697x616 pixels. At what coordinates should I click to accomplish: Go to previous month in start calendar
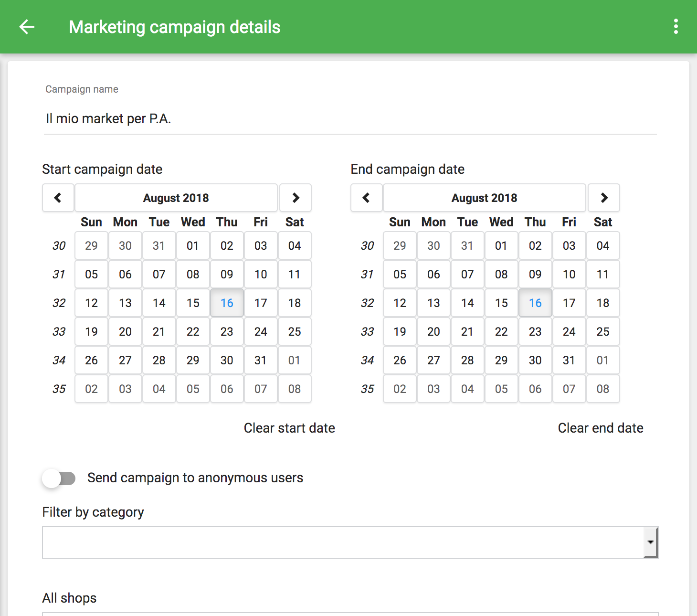click(58, 198)
